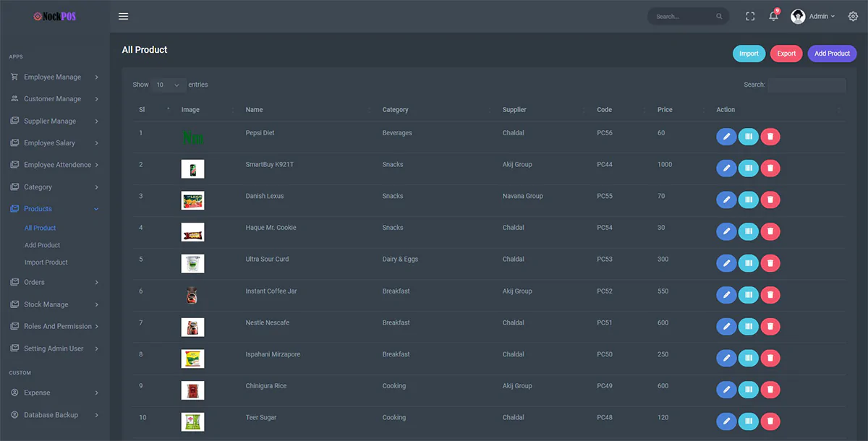Expand the Employee Manage menu
Image resolution: width=868 pixels, height=441 pixels.
coord(54,77)
